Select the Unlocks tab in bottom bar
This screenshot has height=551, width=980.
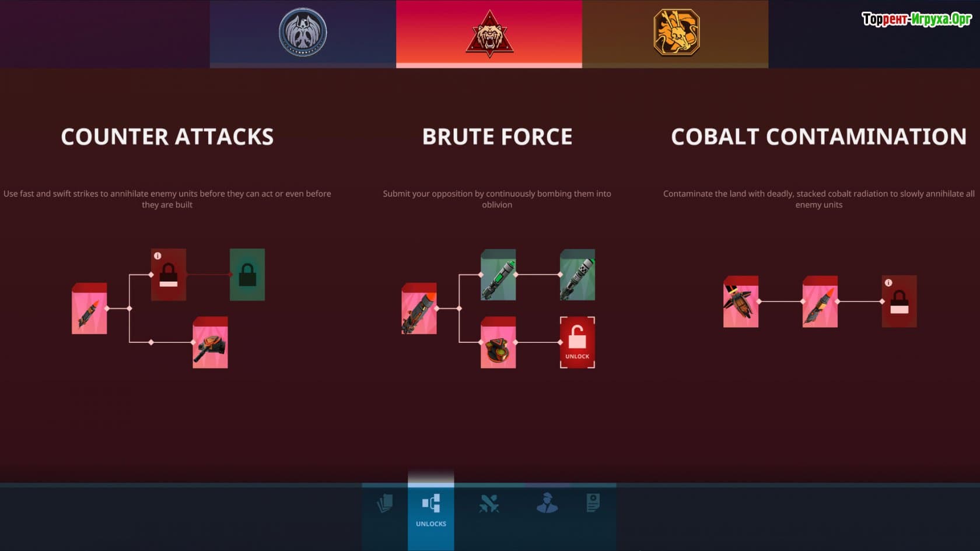(431, 510)
